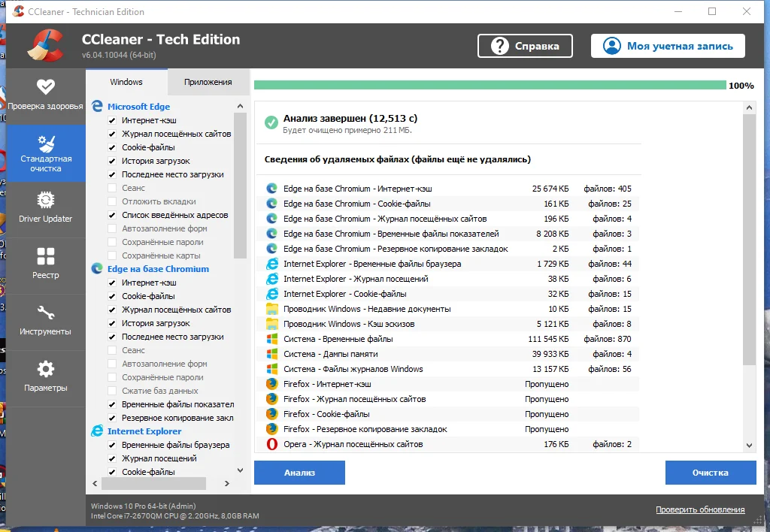Switch to the Приложения tab

point(208,82)
